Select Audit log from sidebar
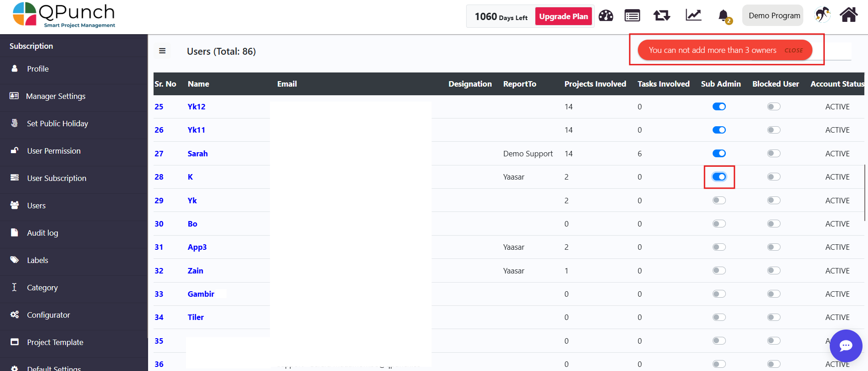This screenshot has height=371, width=868. tap(42, 233)
